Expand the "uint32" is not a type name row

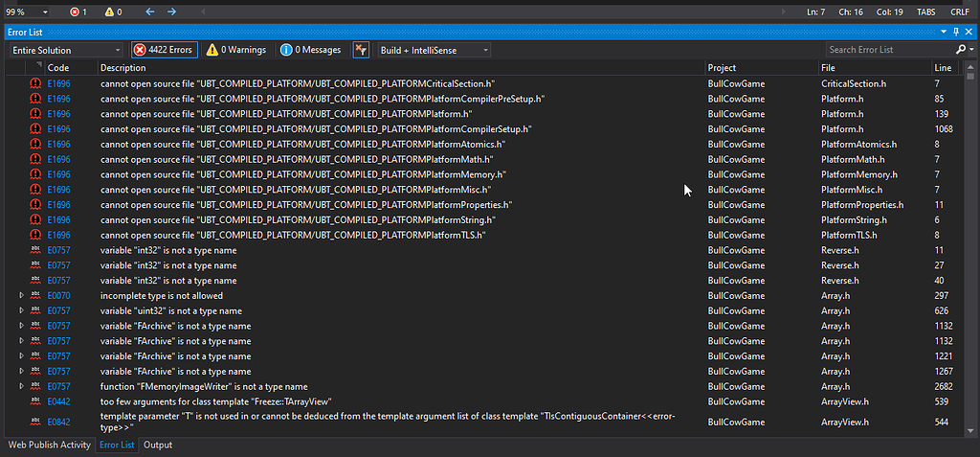pyautogui.click(x=21, y=310)
